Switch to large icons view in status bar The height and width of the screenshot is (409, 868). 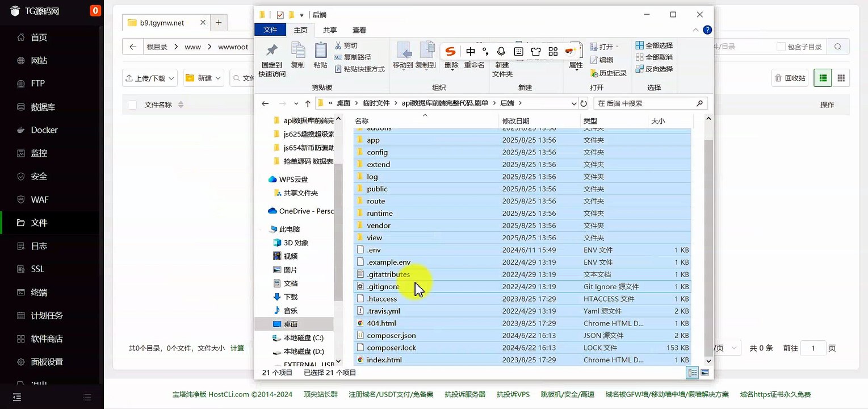pos(705,373)
